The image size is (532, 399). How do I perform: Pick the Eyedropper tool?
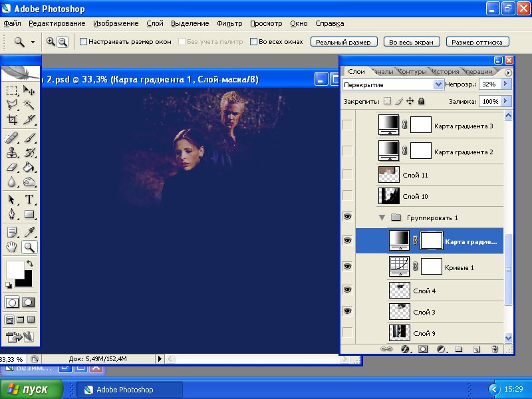(x=29, y=232)
